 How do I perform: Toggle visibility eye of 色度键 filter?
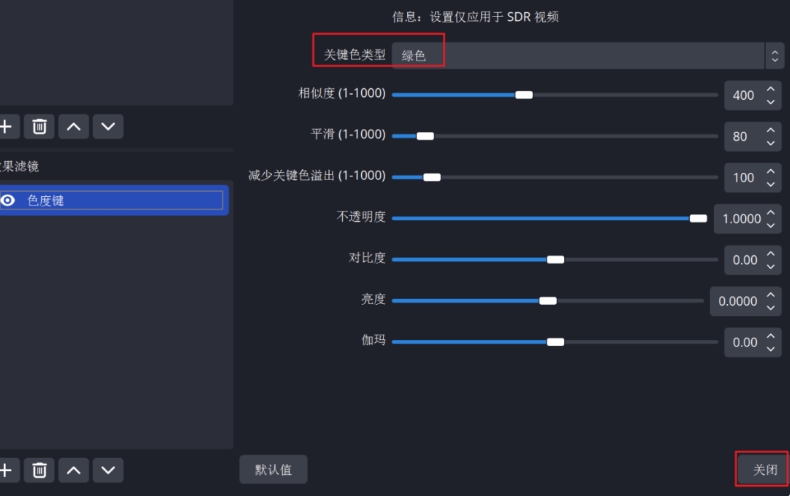(x=8, y=201)
